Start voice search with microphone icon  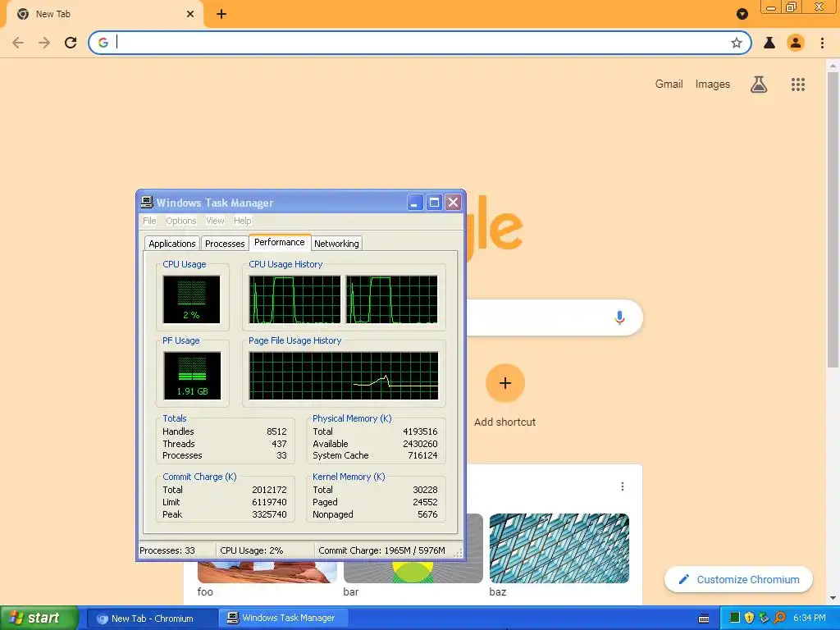619,317
